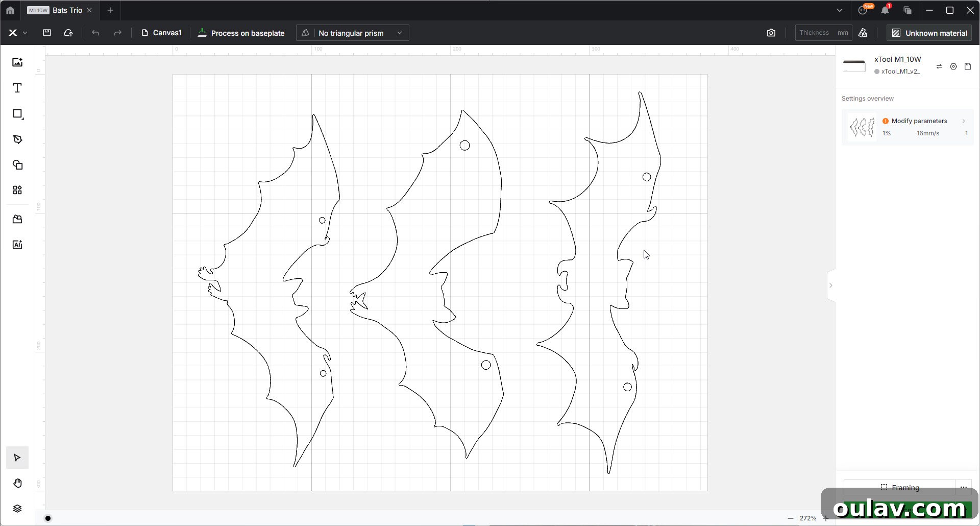Open the AI image generation tool
Viewport: 980px width, 526px height.
[17, 245]
